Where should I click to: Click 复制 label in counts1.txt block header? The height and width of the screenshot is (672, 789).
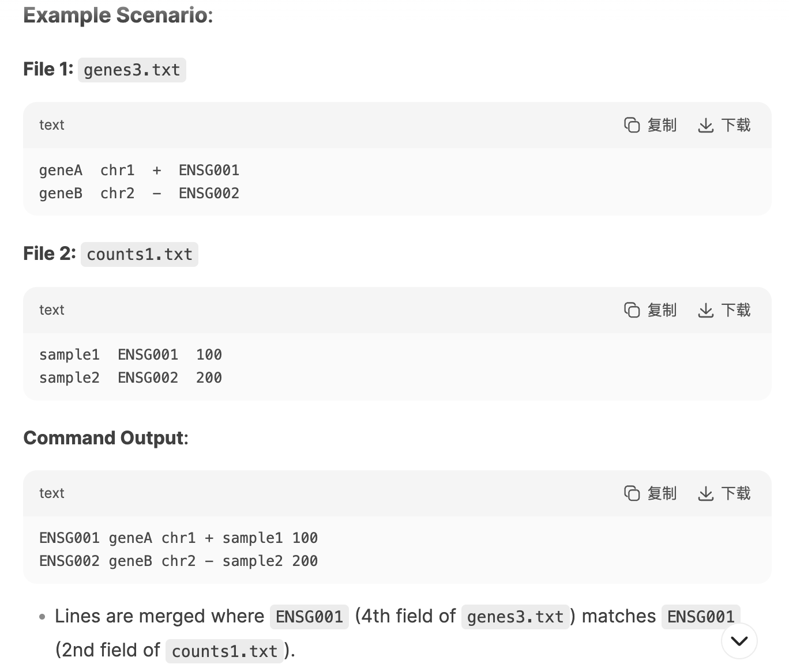coord(662,310)
